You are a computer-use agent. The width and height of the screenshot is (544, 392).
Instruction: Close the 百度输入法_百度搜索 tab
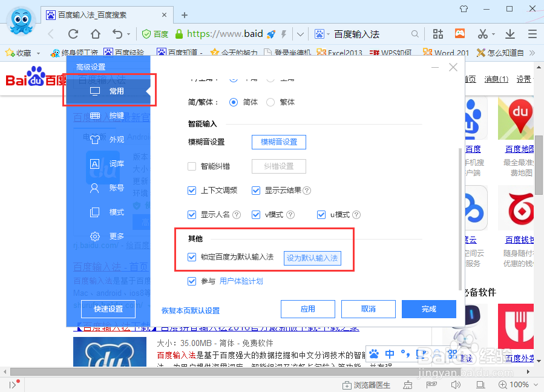(x=164, y=15)
